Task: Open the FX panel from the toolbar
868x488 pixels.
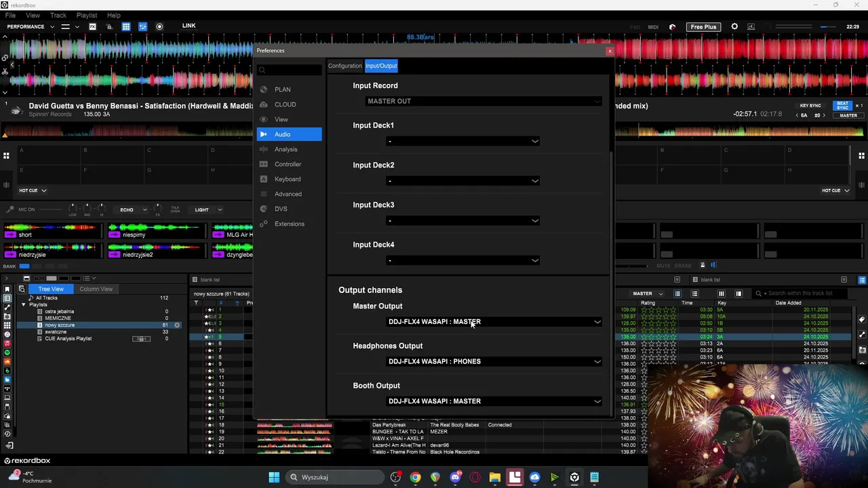Action: (92, 26)
